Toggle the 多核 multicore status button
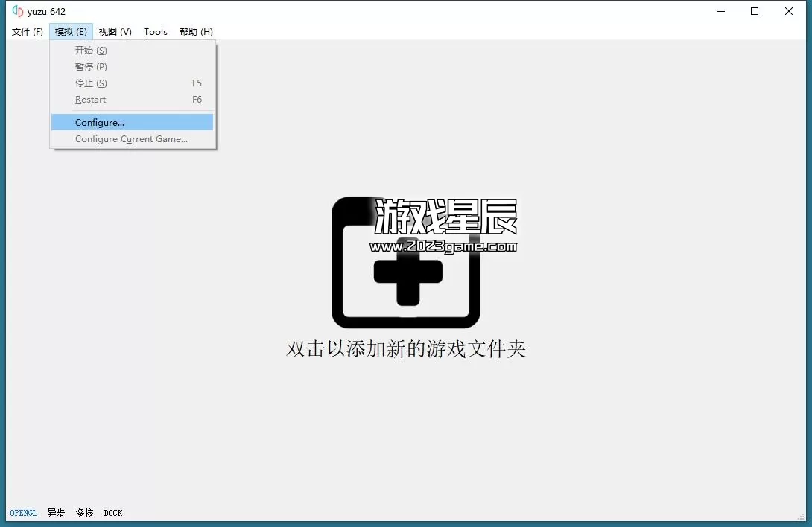Screen dimensions: 812x527 coord(84,513)
